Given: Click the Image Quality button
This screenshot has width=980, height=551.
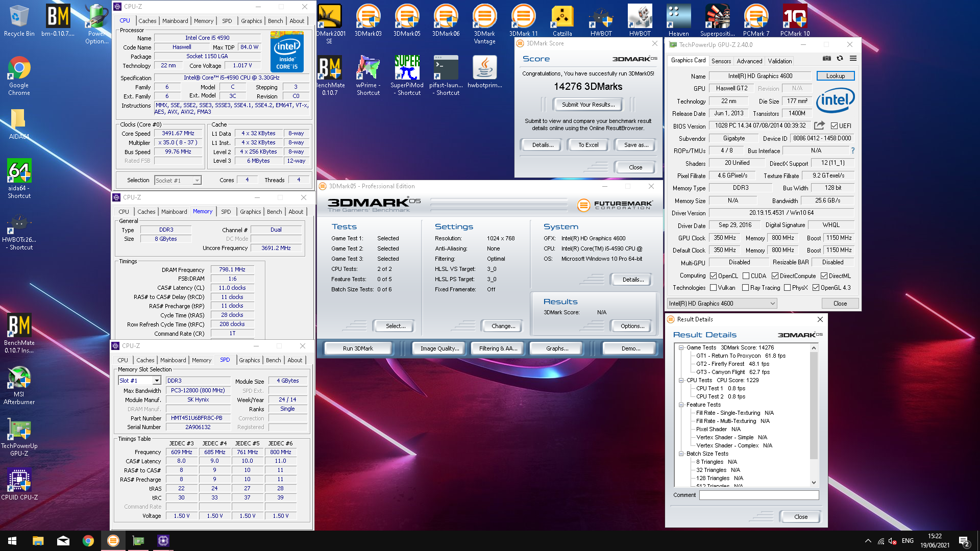Looking at the screenshot, I should 439,348.
